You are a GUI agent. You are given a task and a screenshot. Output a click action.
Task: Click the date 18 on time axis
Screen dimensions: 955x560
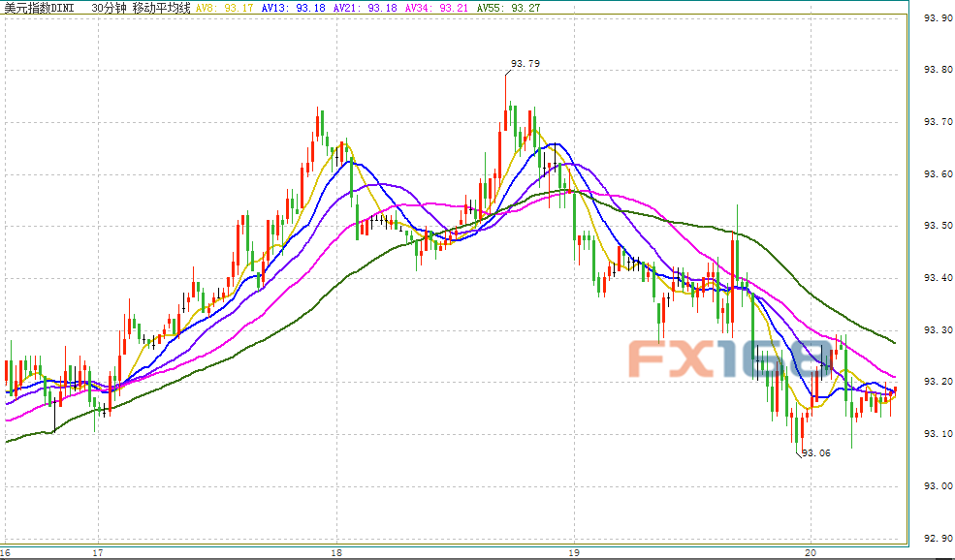tap(335, 552)
